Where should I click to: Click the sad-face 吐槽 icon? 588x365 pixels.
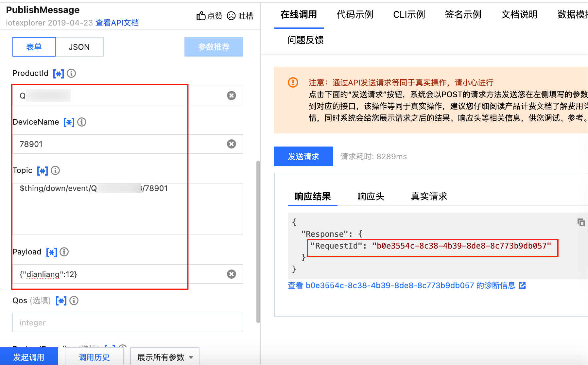231,16
